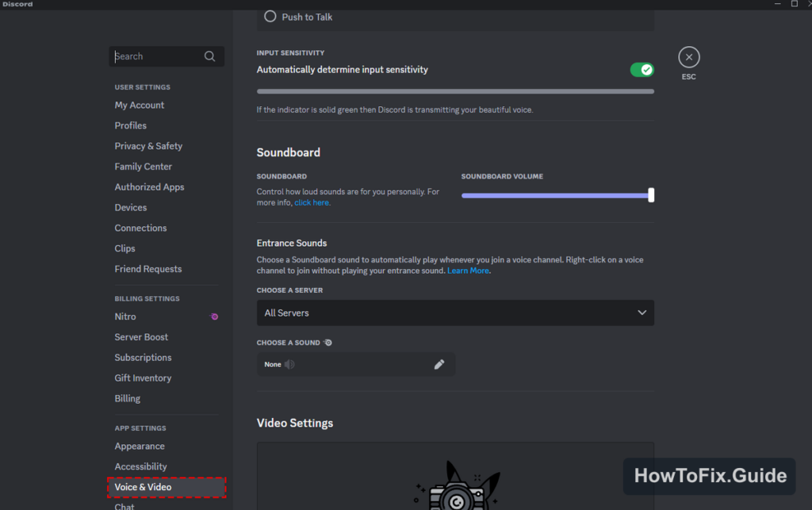
Task: Click the Soundboard section heading
Action: tap(289, 153)
